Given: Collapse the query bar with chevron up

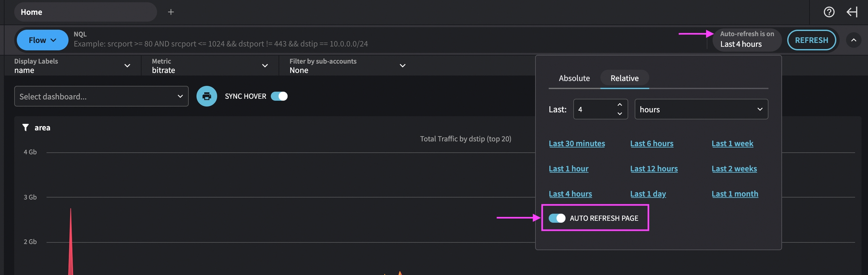Looking at the screenshot, I should (854, 40).
